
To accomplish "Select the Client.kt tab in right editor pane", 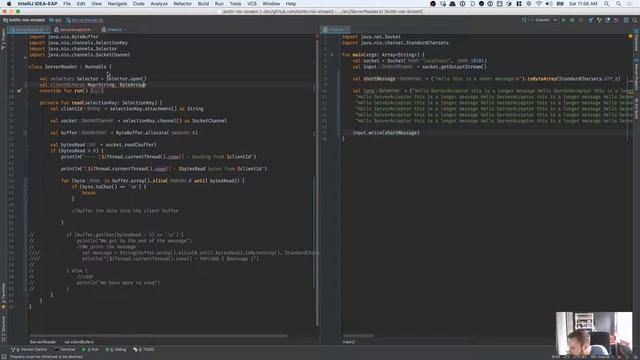I will [x=336, y=30].
